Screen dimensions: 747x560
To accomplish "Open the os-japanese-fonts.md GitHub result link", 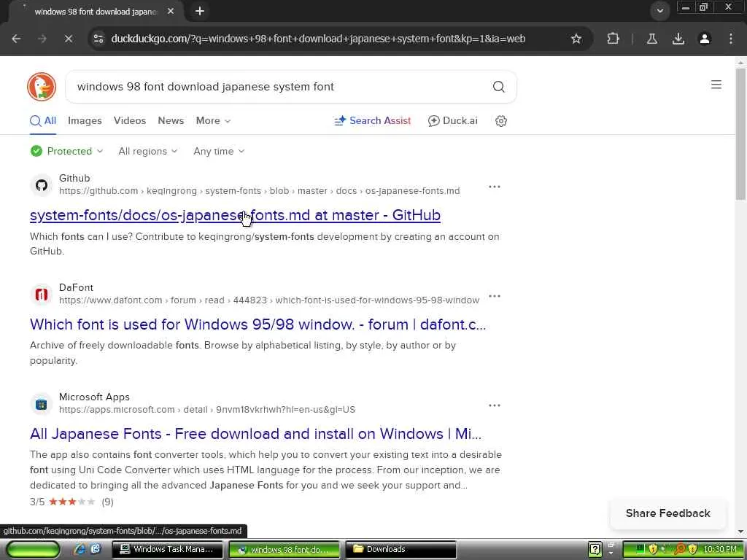I will 235,215.
